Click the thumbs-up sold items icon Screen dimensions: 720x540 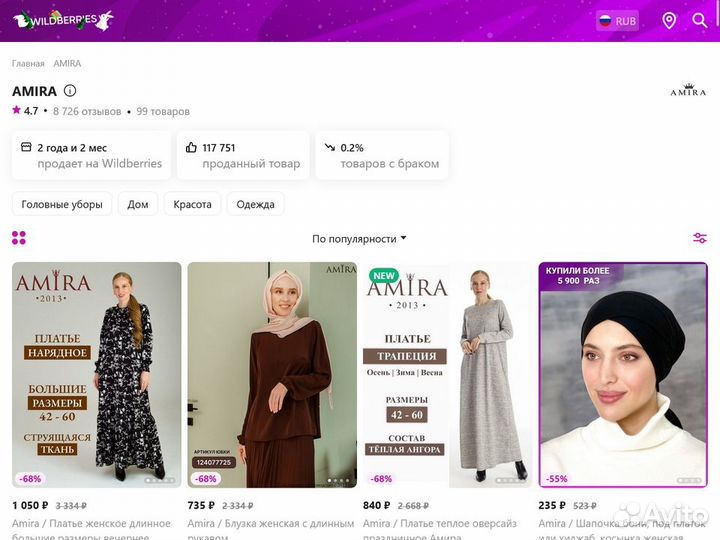191,147
